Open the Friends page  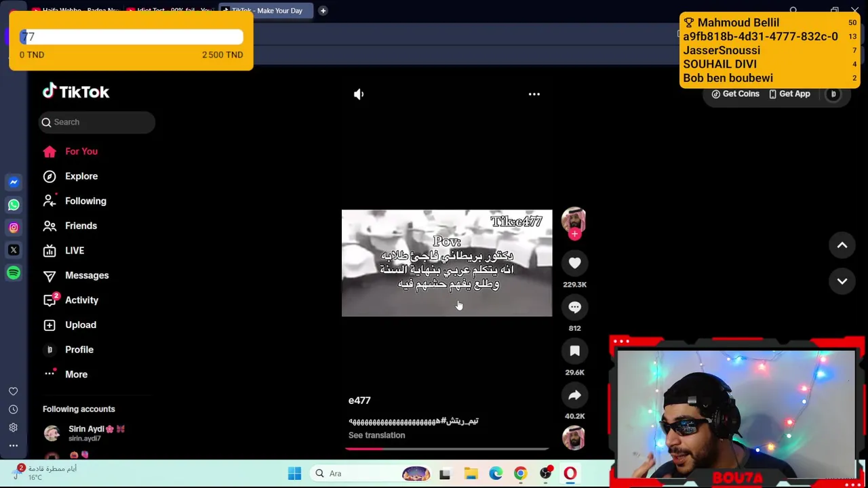(x=71, y=226)
